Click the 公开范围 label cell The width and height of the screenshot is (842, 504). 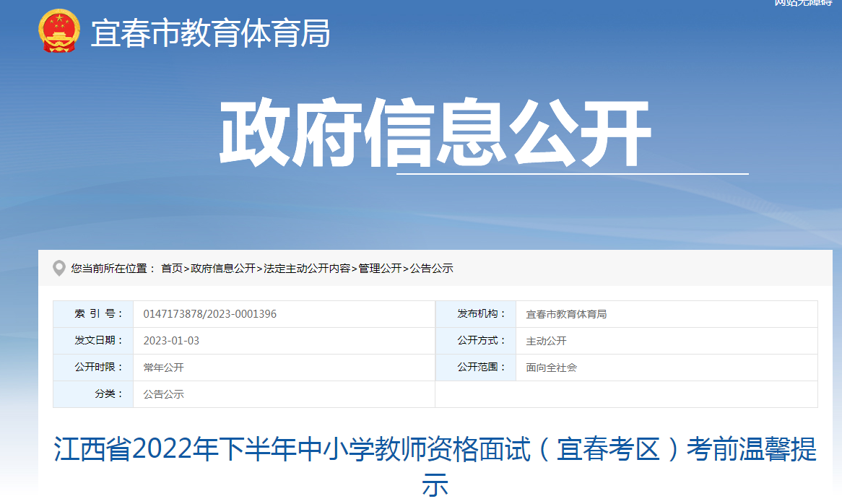pyautogui.click(x=476, y=368)
